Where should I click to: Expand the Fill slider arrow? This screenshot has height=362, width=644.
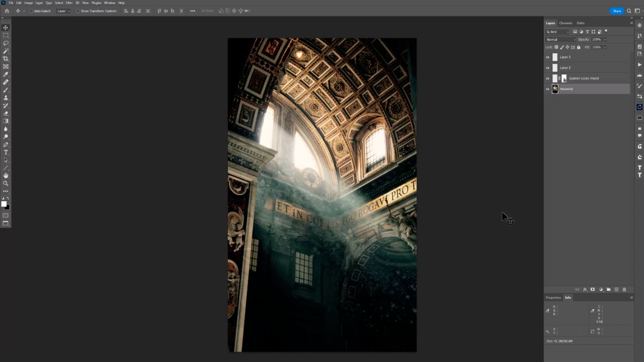(x=605, y=47)
